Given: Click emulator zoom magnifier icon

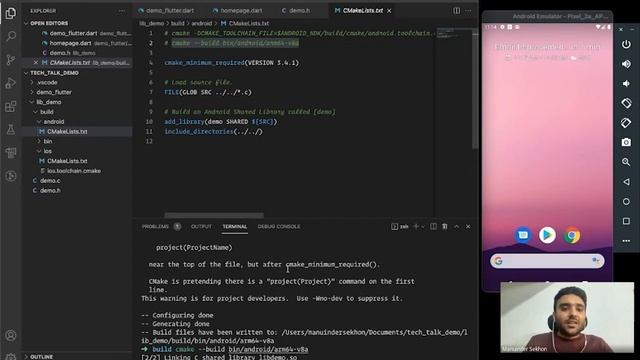Looking at the screenshot, I should (626, 162).
